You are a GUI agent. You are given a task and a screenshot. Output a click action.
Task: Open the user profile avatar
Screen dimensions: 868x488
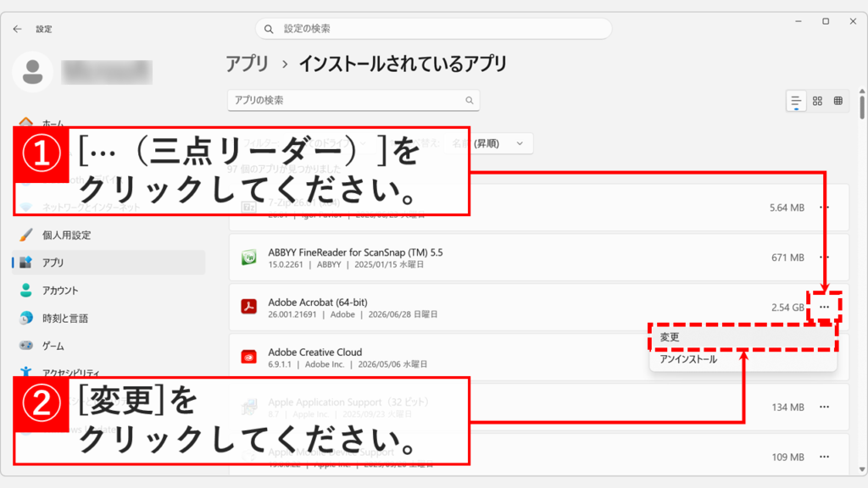[33, 72]
